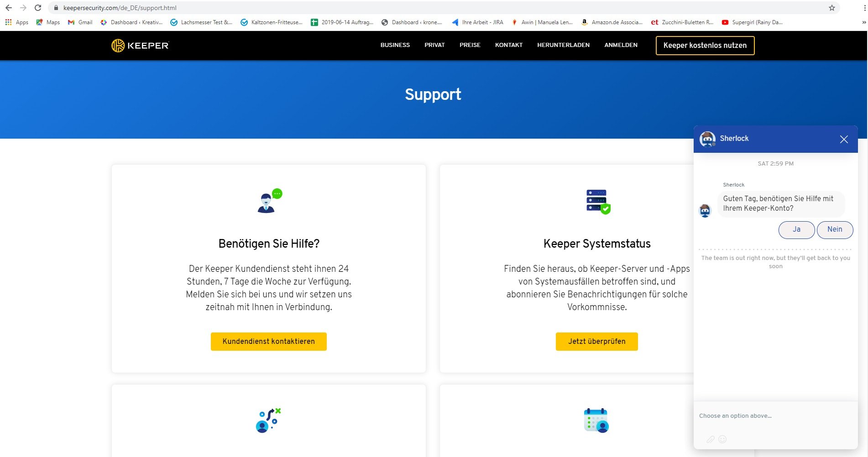Bookmark this page with the star icon
868x457 pixels.
coord(832,8)
